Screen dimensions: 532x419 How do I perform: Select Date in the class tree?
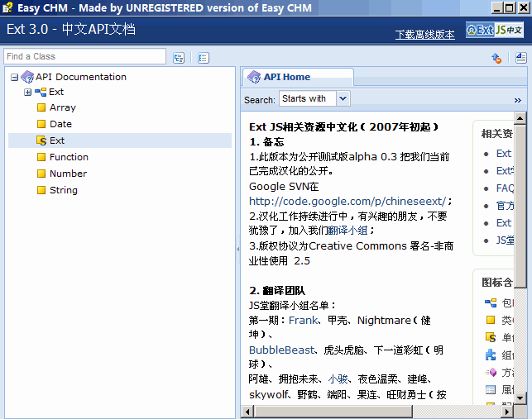tap(60, 124)
